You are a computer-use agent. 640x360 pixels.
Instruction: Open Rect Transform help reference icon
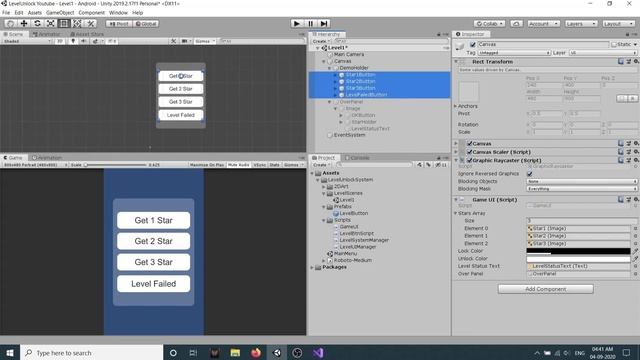tap(621, 62)
